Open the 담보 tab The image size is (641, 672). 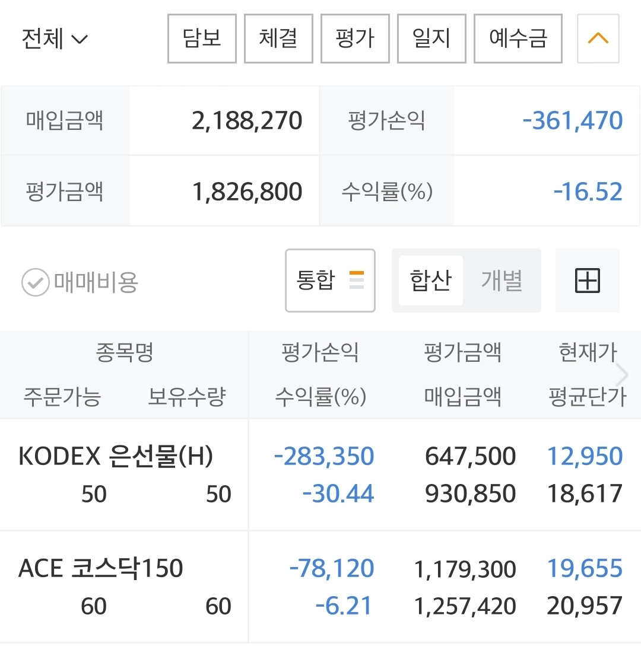point(202,39)
